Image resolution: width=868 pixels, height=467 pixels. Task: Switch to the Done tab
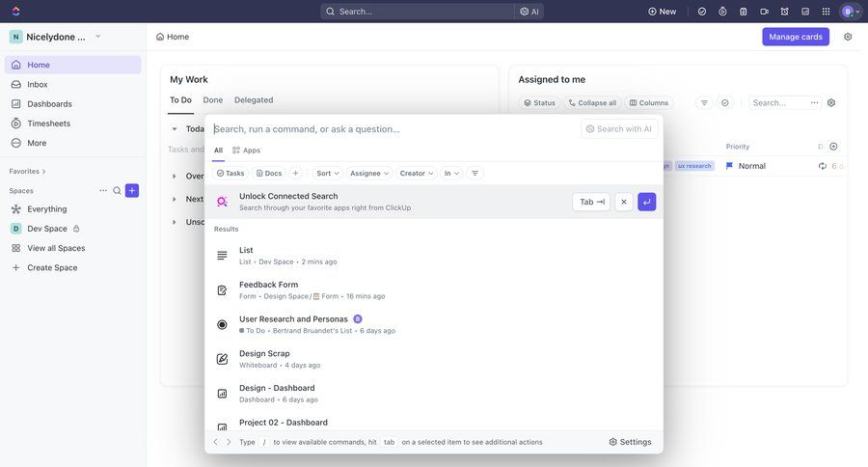(x=212, y=99)
